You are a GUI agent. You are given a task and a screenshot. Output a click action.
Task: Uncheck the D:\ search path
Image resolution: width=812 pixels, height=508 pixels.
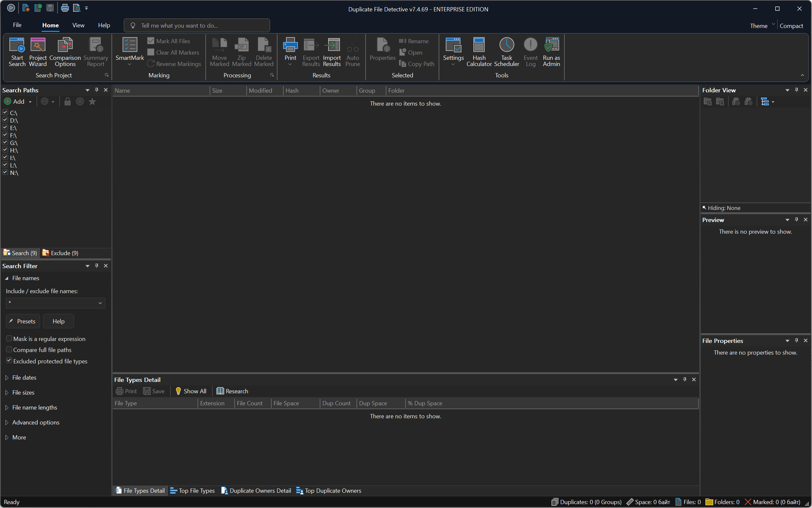point(5,120)
